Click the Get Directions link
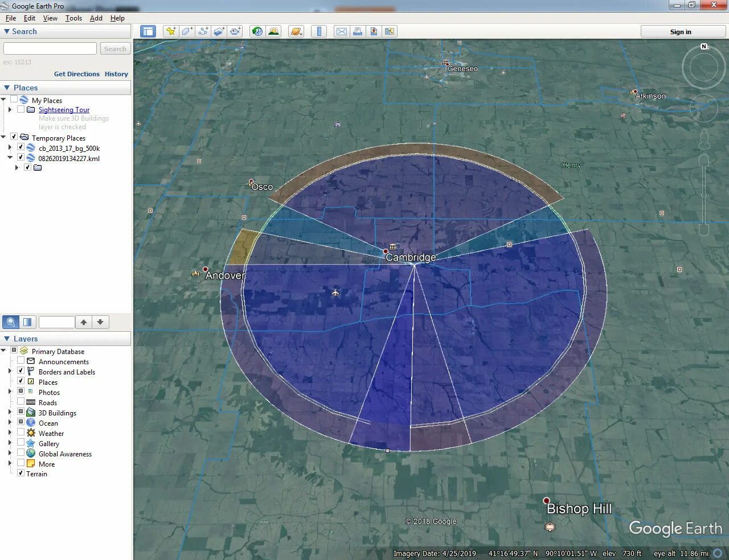This screenshot has width=729, height=560. (76, 74)
